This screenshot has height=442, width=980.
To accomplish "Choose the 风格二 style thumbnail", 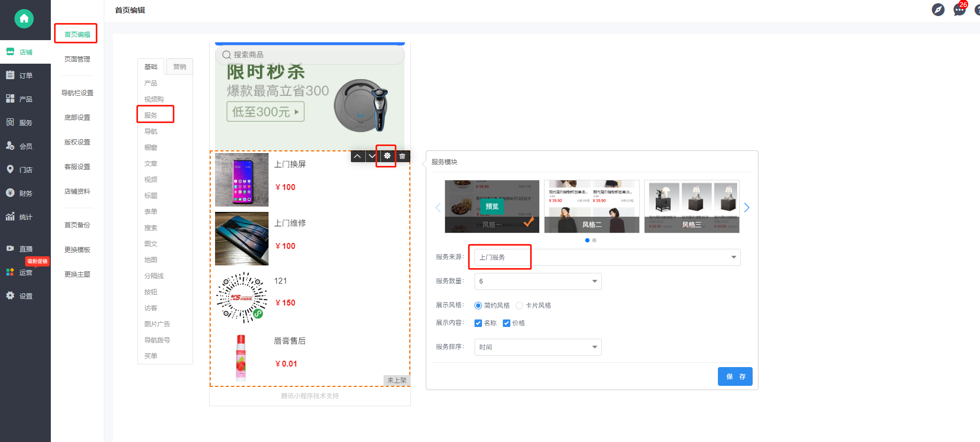I will point(592,207).
